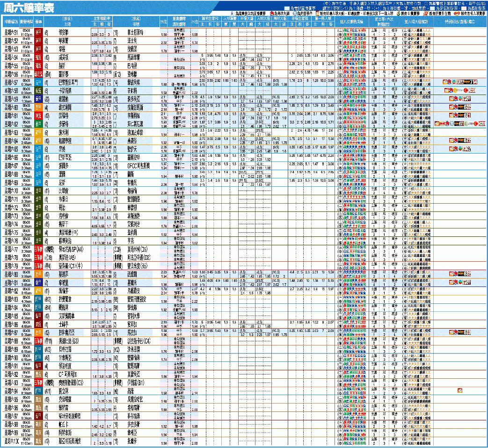Viewport: 488px width, 448px height.
Task: Click home team 海倫芬 in row 星期六 82
Action: 64,291
